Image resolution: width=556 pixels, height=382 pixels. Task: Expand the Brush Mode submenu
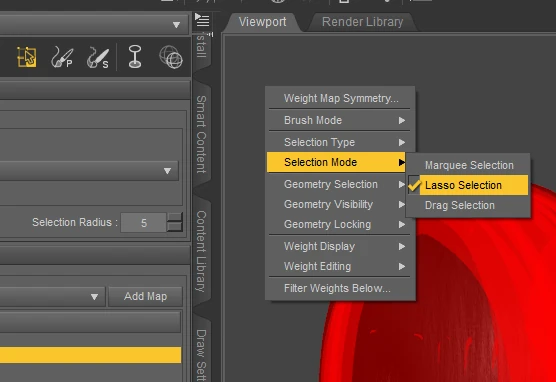click(341, 120)
